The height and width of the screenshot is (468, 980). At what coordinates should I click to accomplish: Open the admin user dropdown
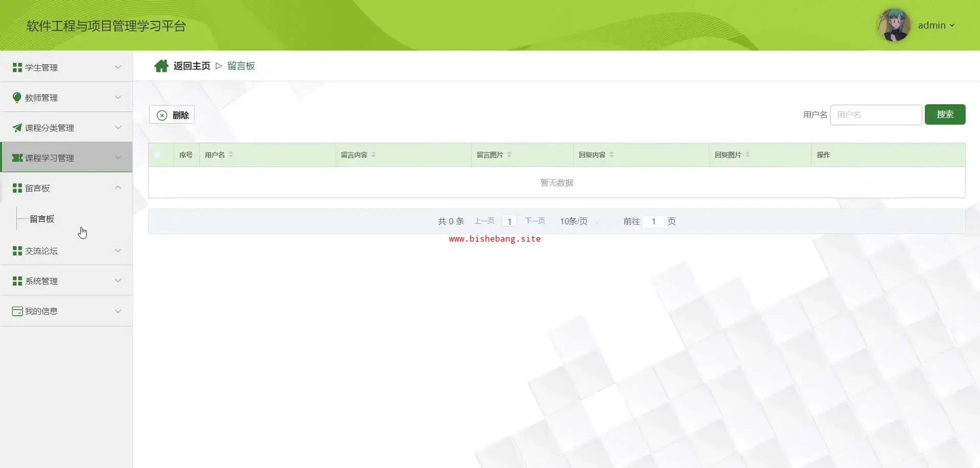(936, 26)
